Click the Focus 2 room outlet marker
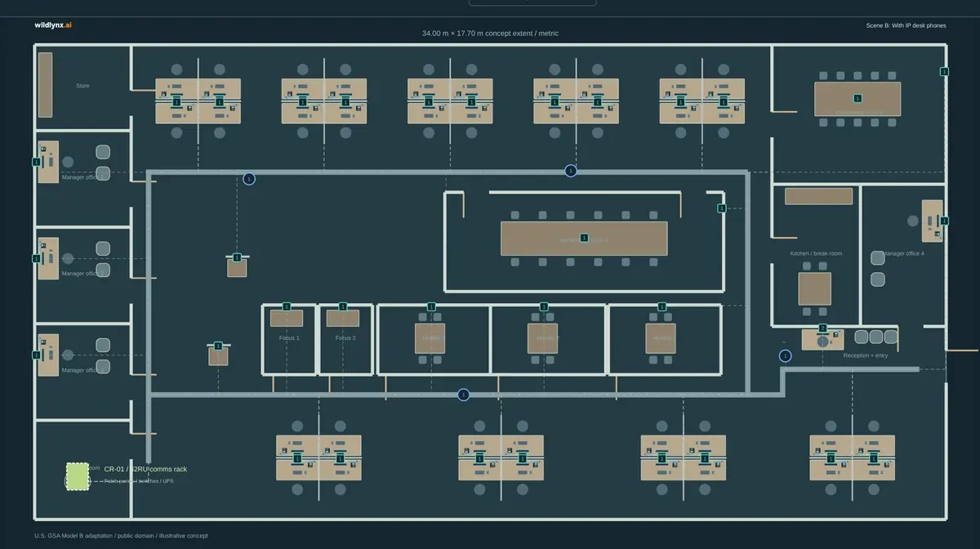980x549 pixels. pos(343,306)
